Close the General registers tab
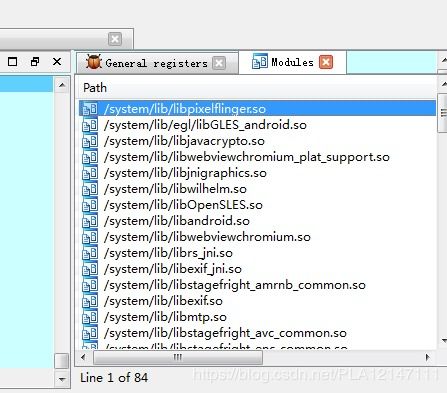 click(x=219, y=63)
